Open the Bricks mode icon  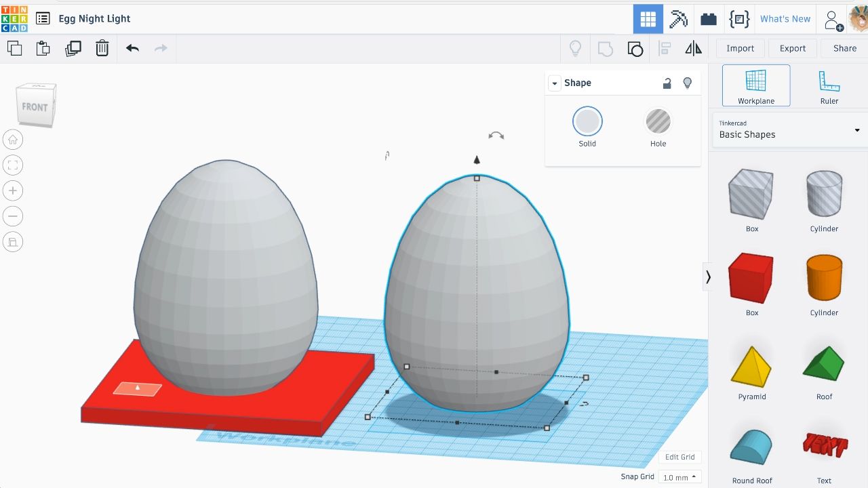[709, 19]
